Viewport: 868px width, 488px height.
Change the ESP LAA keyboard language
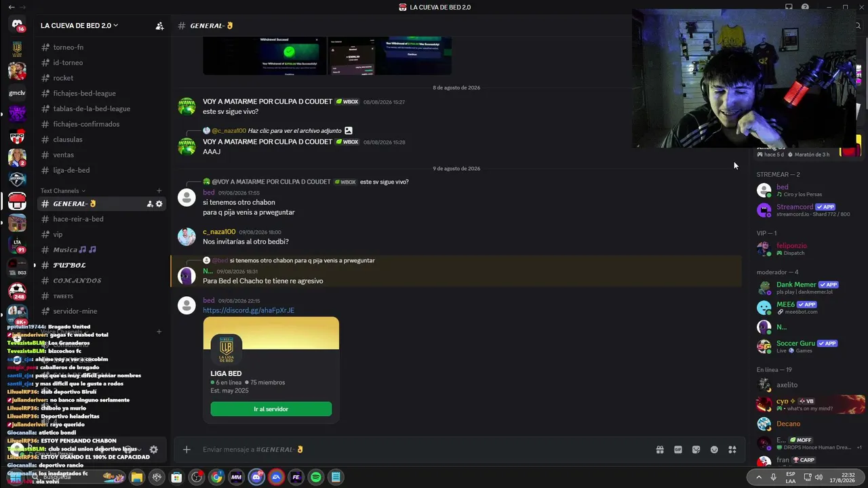click(791, 477)
